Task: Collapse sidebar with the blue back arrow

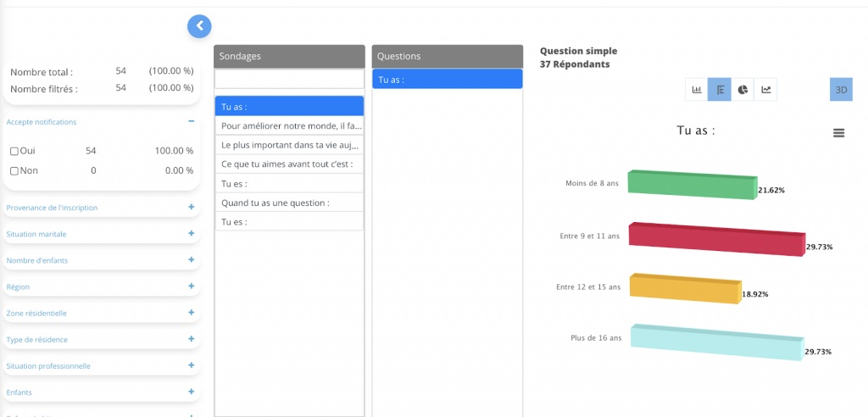Action: tap(199, 26)
